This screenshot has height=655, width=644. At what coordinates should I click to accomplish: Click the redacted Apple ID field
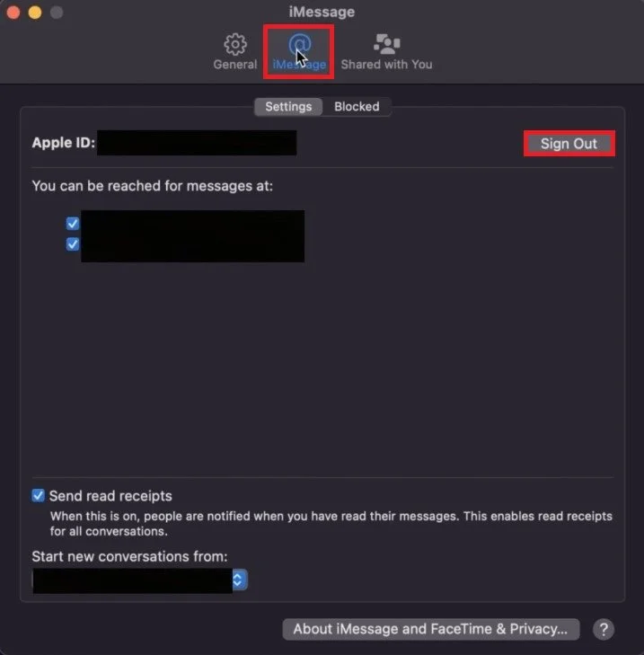tap(197, 143)
